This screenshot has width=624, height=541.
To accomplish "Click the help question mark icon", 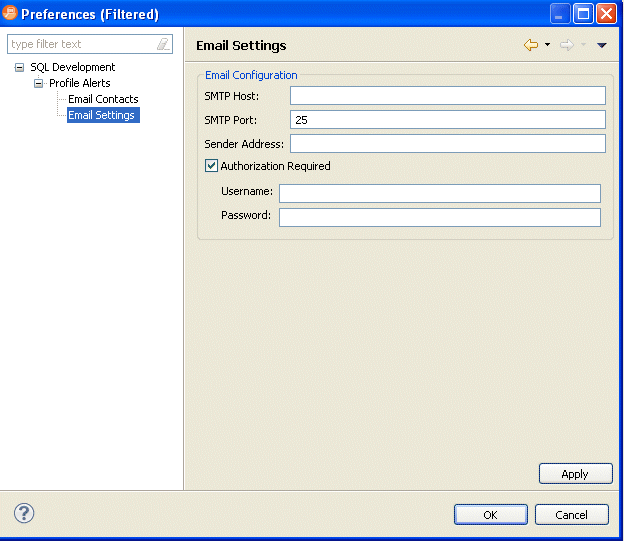I will click(24, 513).
